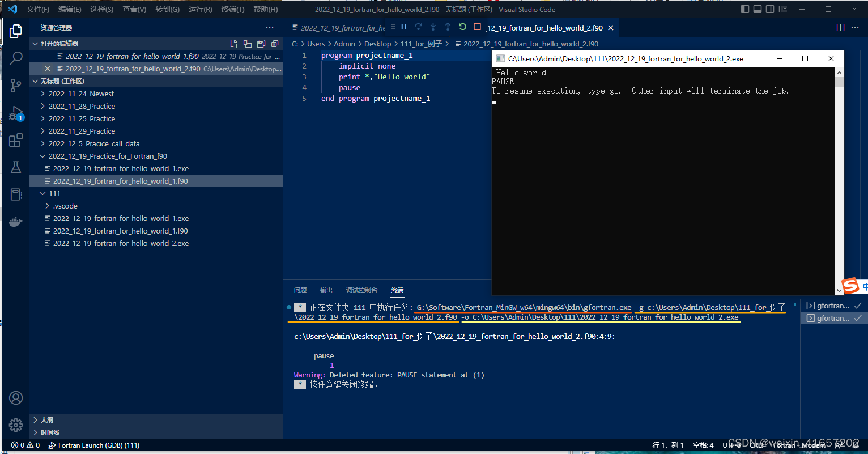Open the Accounts icon at bottom left

(x=16, y=398)
